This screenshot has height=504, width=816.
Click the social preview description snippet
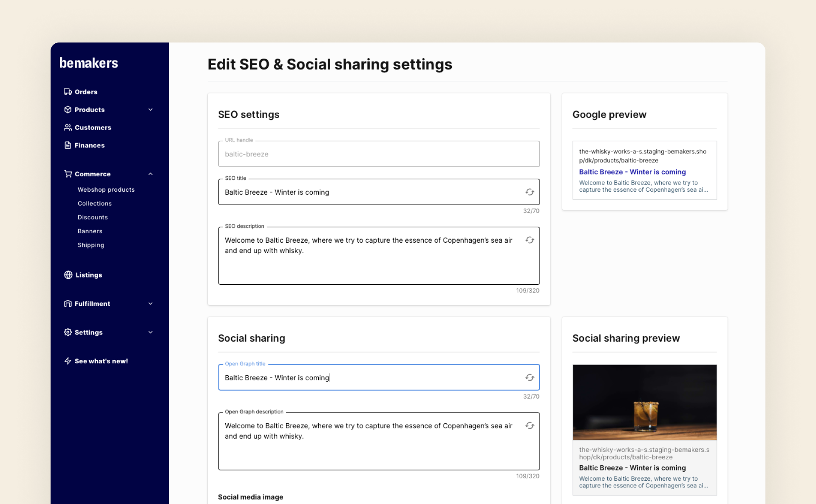click(x=643, y=482)
